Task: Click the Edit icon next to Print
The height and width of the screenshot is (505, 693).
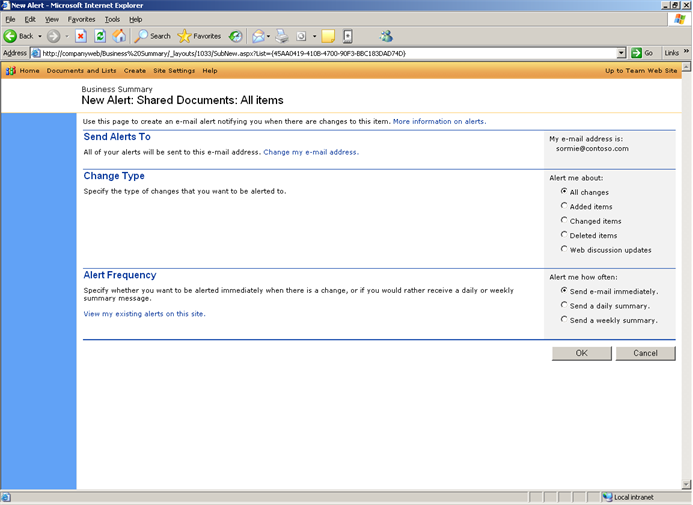Action: [x=301, y=36]
